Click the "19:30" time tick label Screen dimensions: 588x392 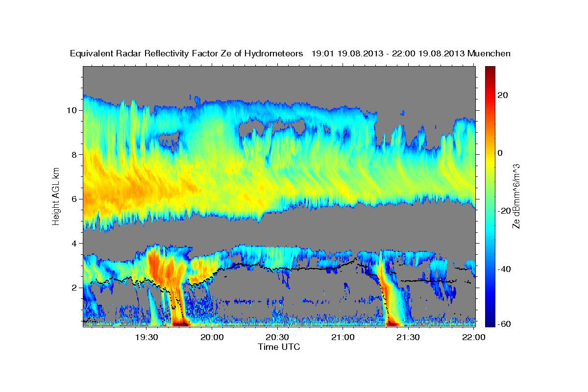[x=147, y=337]
